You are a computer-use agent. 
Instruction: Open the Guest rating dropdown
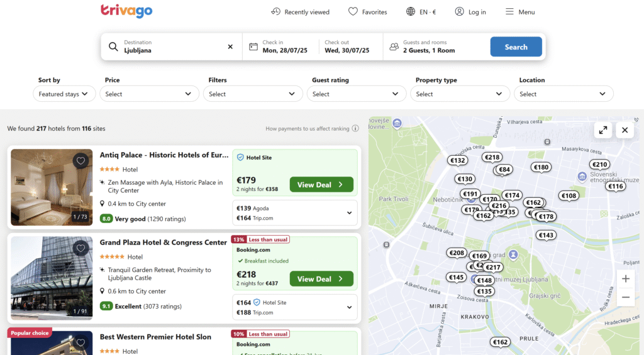click(357, 94)
